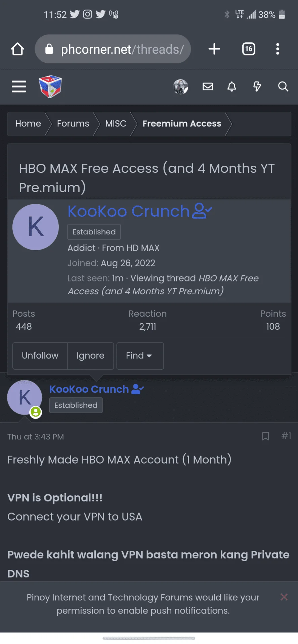Viewport: 298px width, 644px height.
Task: Unfollow KooKoo Crunch
Action: tap(40, 356)
